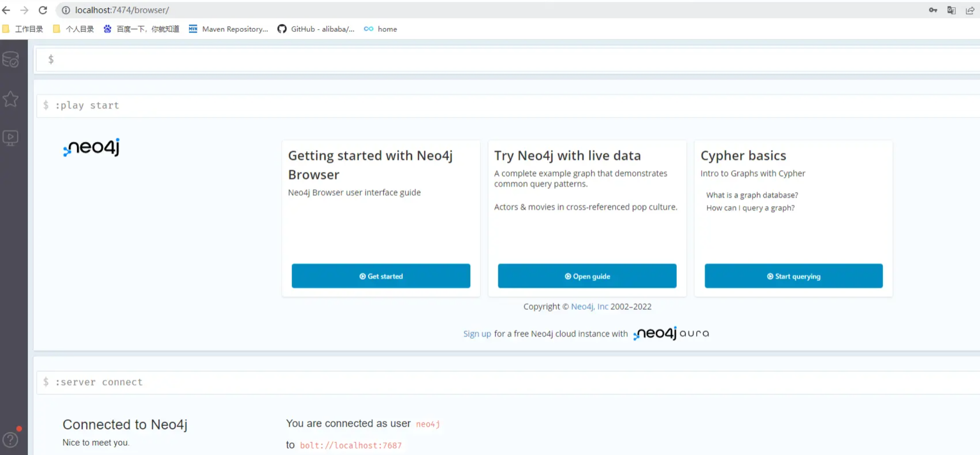Click the 'Connected to Neo4j' heading
The image size is (980, 455).
pos(125,424)
